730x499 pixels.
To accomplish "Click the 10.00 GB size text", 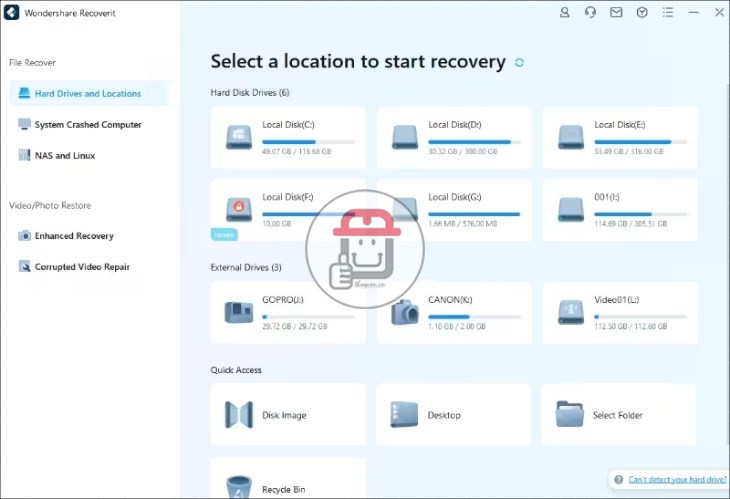I will [277, 224].
